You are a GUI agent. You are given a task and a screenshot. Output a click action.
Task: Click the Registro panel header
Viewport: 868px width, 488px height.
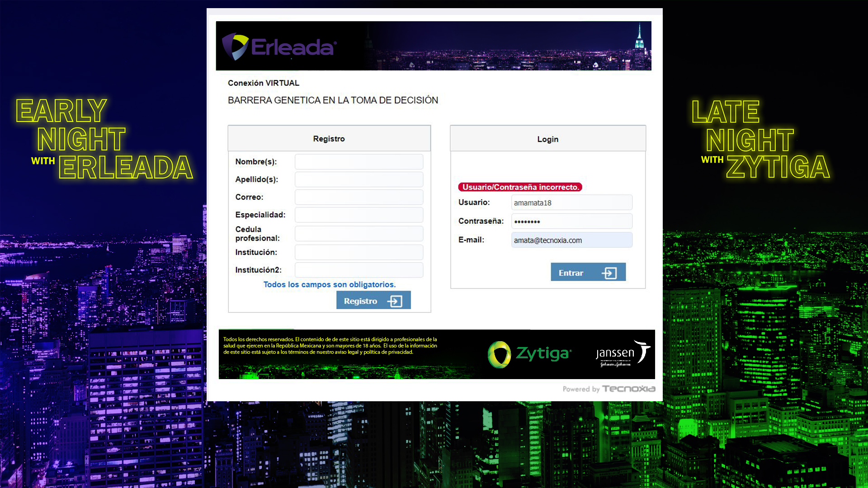[x=329, y=139]
